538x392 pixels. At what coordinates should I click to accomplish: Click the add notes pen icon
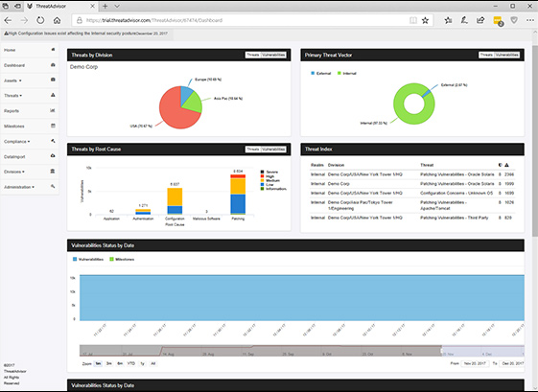click(x=464, y=20)
